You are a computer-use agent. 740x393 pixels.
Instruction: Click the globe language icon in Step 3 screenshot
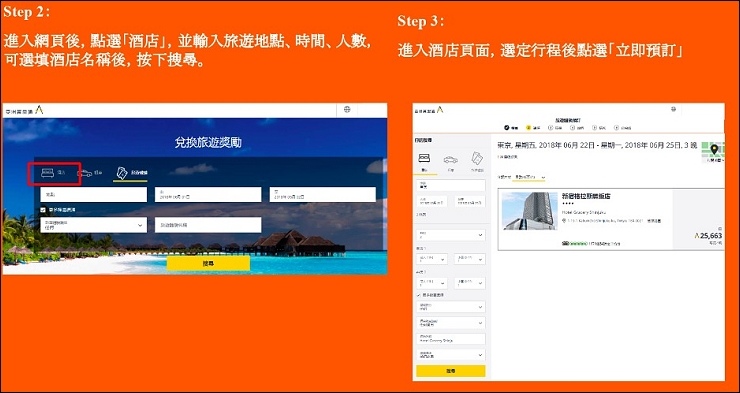click(673, 109)
